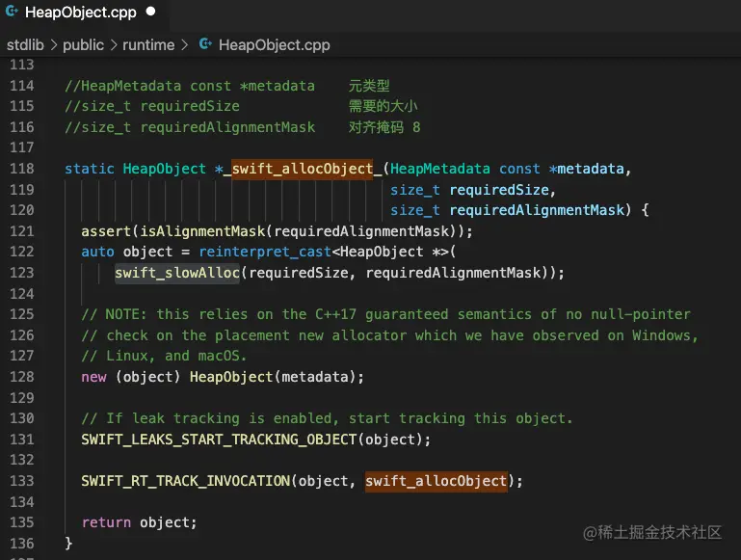741x560 pixels.
Task: Click the highlighted _swift_allocObject_ function name
Action: [302, 169]
